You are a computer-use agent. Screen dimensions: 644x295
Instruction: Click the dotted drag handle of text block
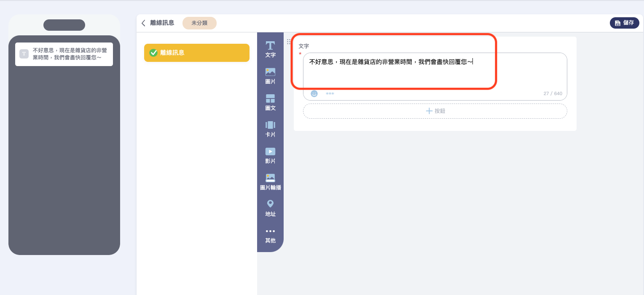(x=289, y=42)
